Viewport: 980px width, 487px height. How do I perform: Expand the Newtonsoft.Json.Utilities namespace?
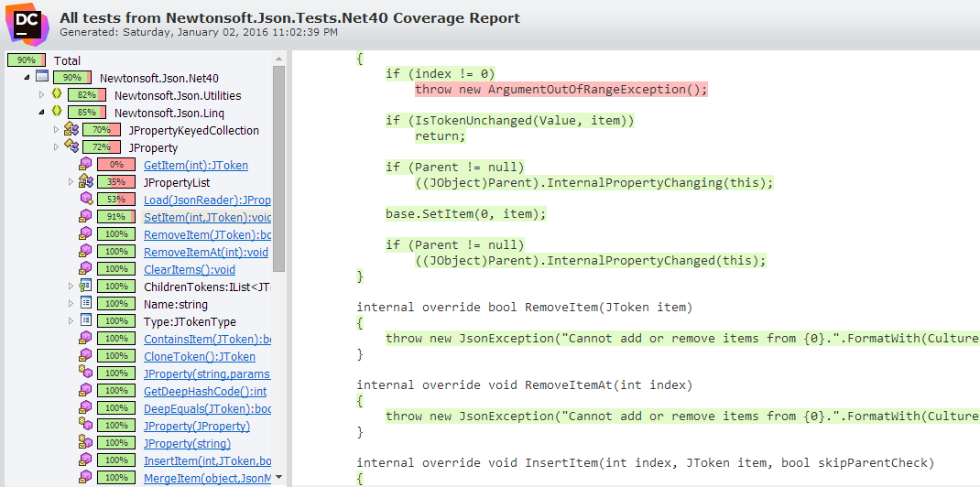click(41, 94)
